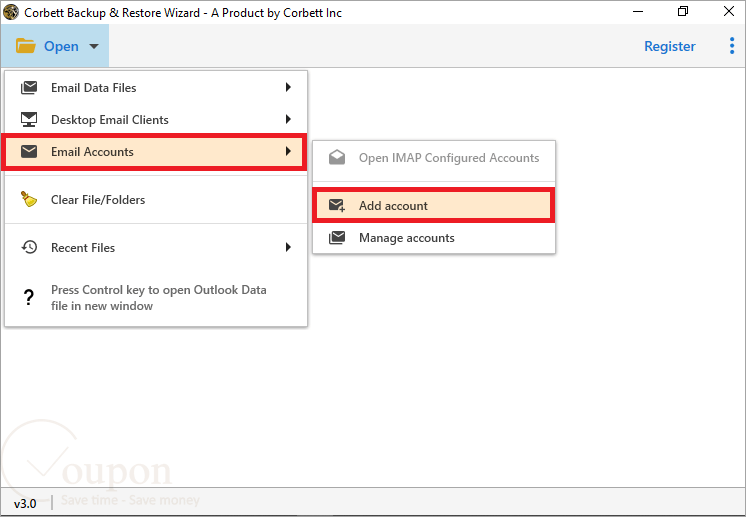Expand the Desktop Email Clients submenu arrow
This screenshot has height=517, width=746.
(288, 119)
